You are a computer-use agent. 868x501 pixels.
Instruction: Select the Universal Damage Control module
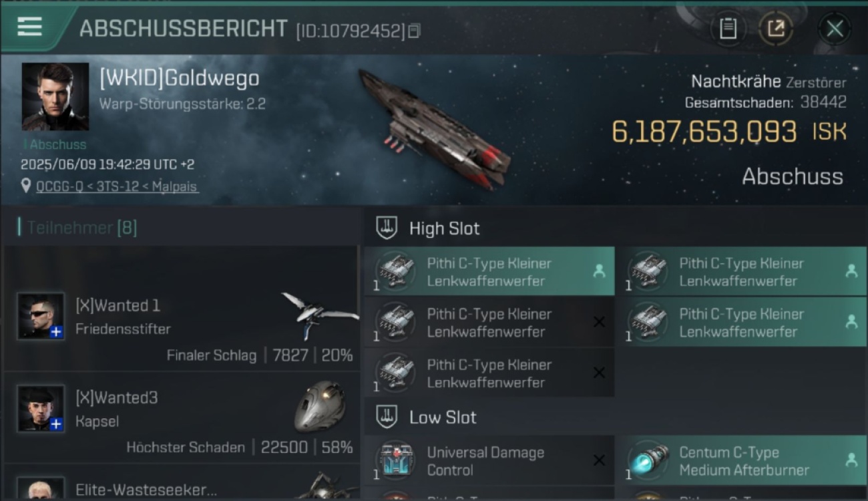(489, 461)
